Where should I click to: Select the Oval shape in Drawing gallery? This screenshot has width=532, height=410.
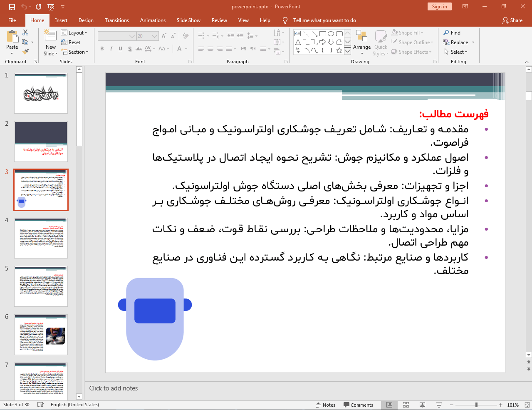[x=331, y=33]
